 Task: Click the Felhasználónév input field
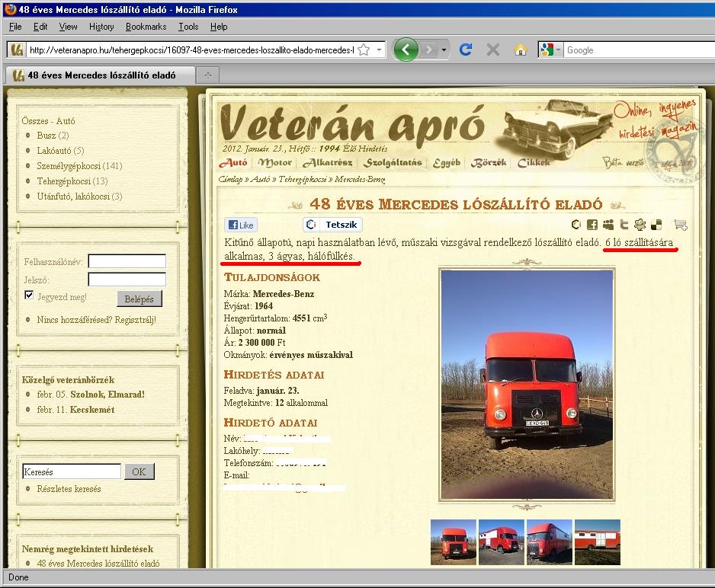point(127,261)
